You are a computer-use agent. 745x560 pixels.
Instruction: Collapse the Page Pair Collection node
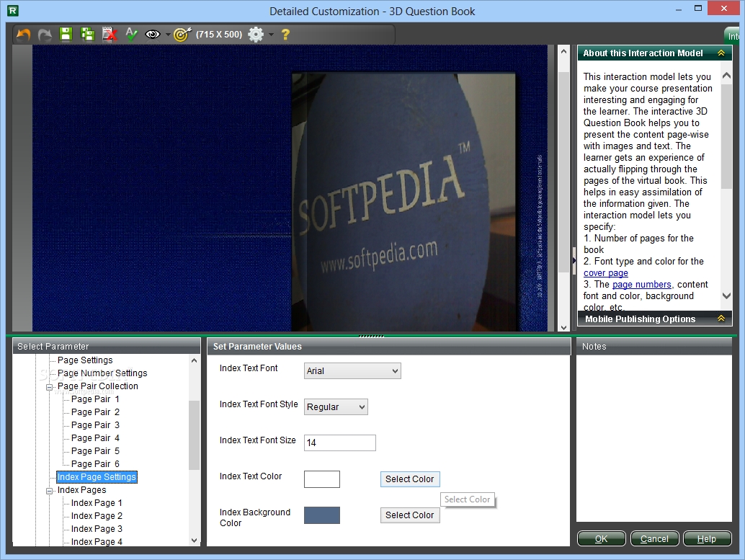[49, 387]
